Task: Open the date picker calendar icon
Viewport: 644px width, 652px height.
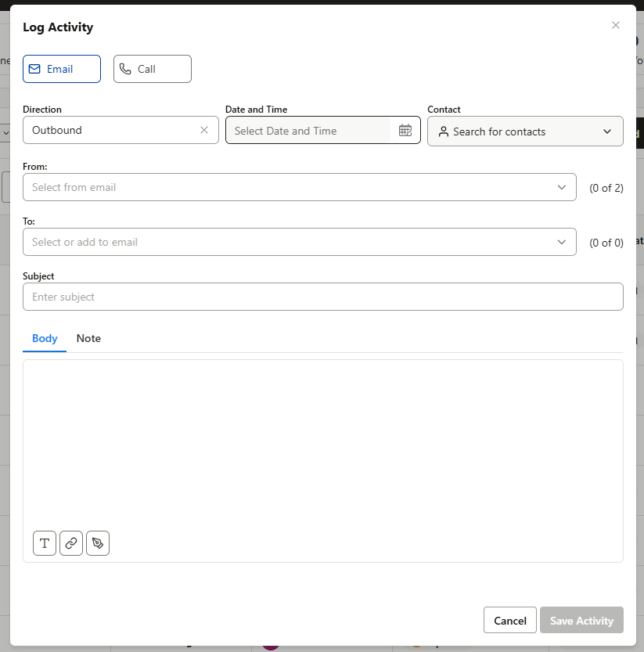Action: pos(405,130)
